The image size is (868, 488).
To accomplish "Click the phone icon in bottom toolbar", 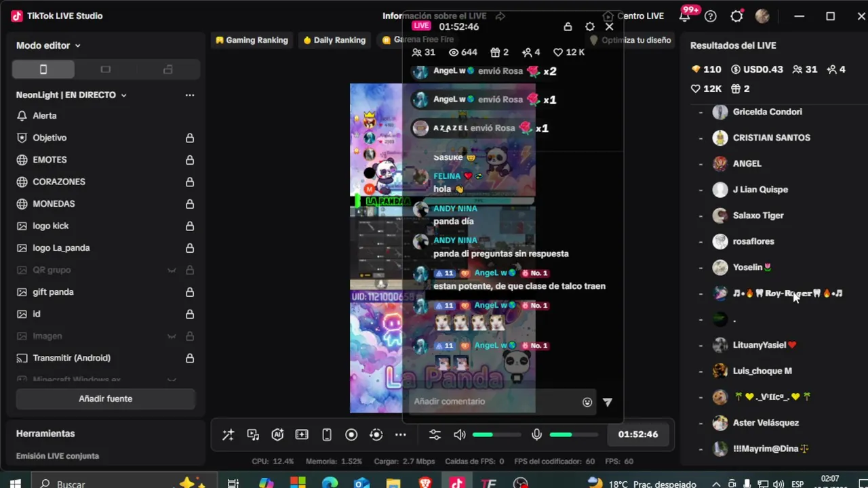I will [327, 435].
